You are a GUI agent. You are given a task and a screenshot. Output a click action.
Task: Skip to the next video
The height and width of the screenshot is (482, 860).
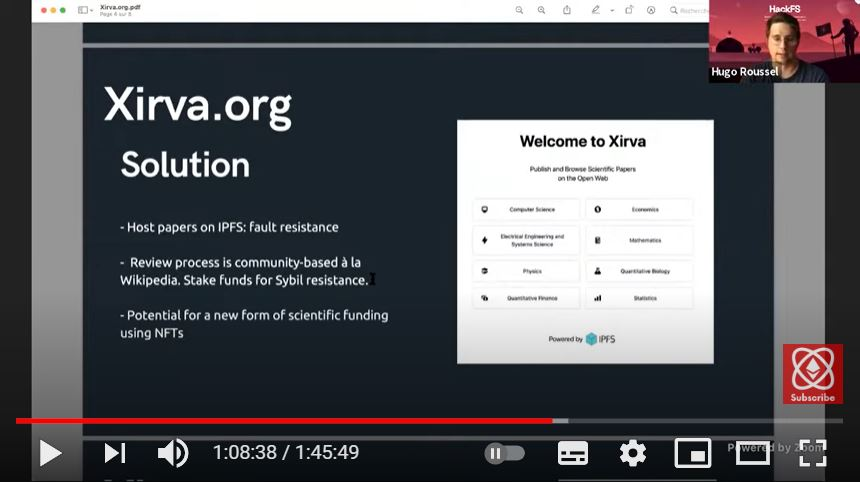click(x=115, y=453)
